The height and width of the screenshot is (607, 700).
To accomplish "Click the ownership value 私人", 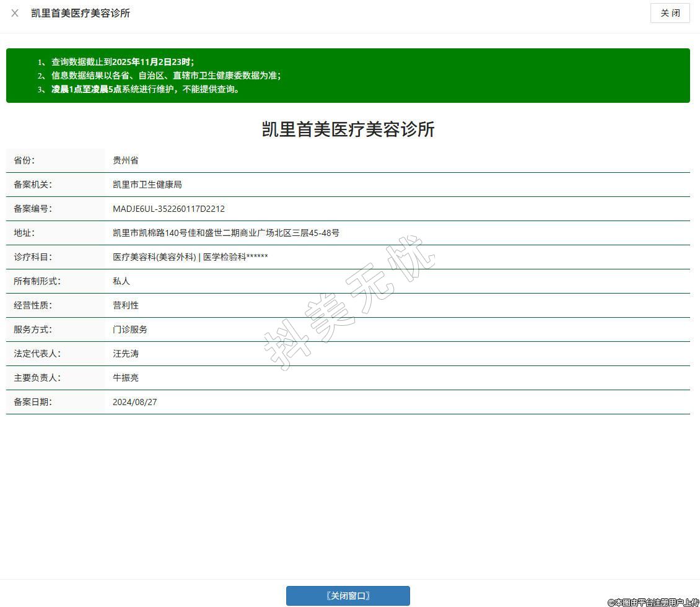I will pos(121,281).
